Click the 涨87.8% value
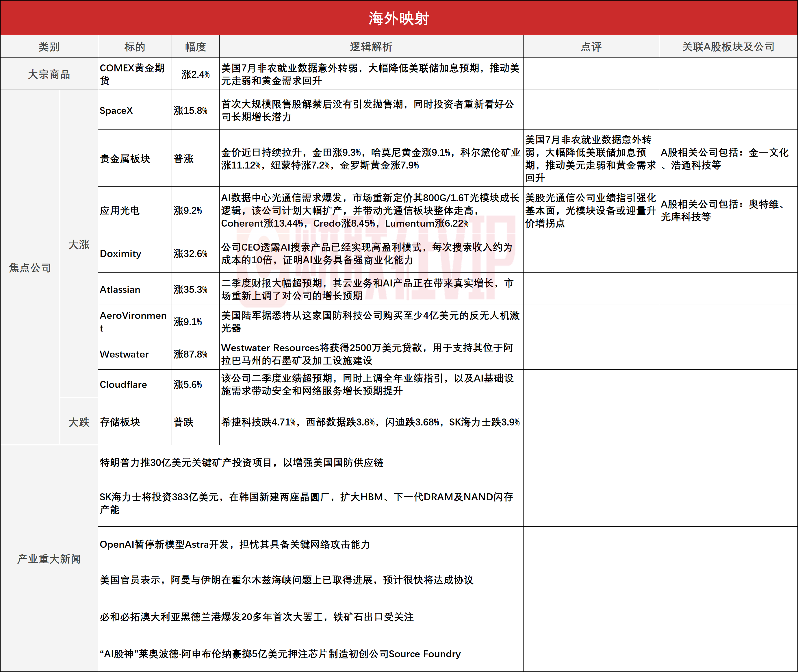Screen dimensions: 798x672 [190, 354]
